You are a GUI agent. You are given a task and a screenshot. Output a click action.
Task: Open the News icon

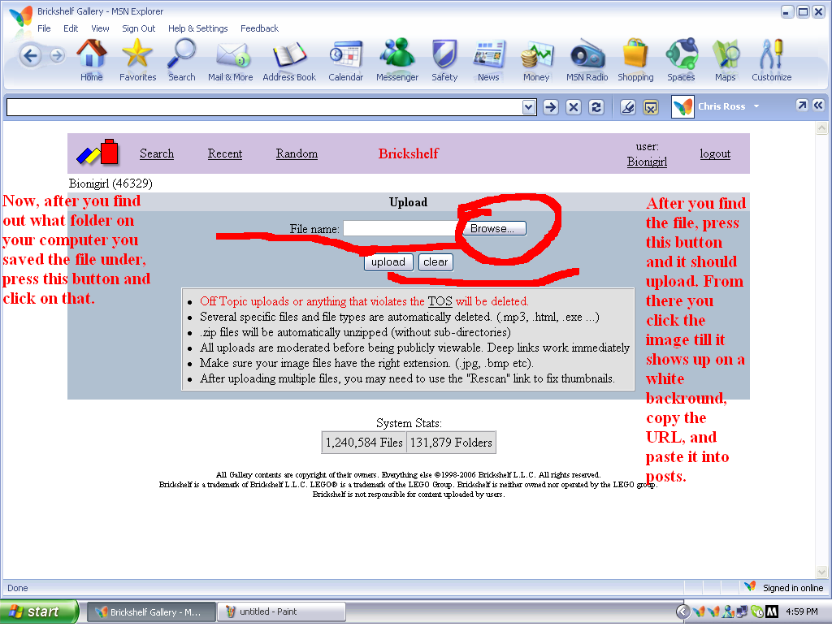488,61
